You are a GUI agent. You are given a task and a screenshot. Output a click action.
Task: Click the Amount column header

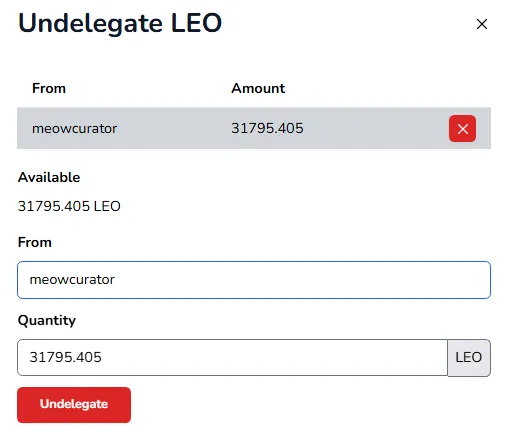(x=258, y=88)
